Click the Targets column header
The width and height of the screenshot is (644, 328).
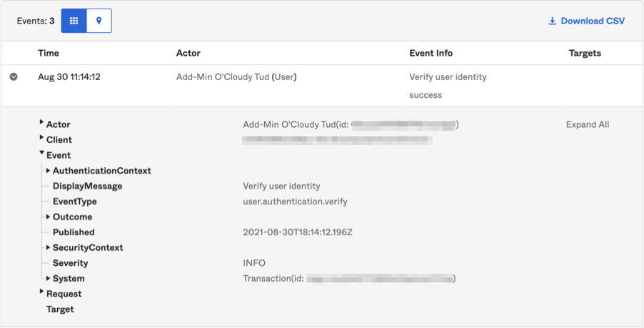tap(585, 53)
